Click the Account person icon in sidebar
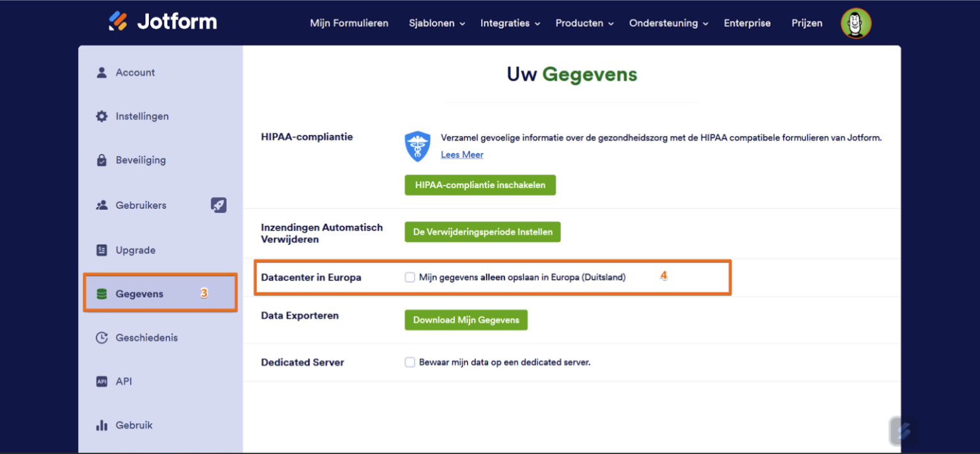Viewport: 980px width, 454px height. [102, 72]
